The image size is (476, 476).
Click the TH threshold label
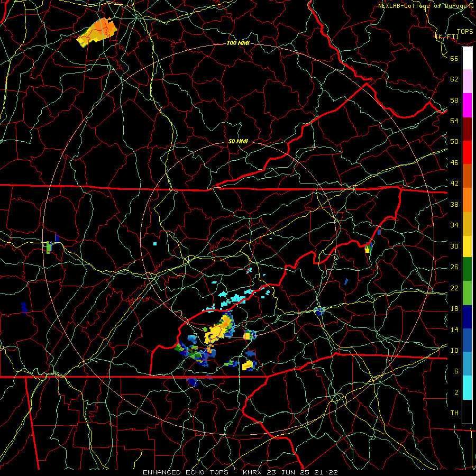point(454,413)
